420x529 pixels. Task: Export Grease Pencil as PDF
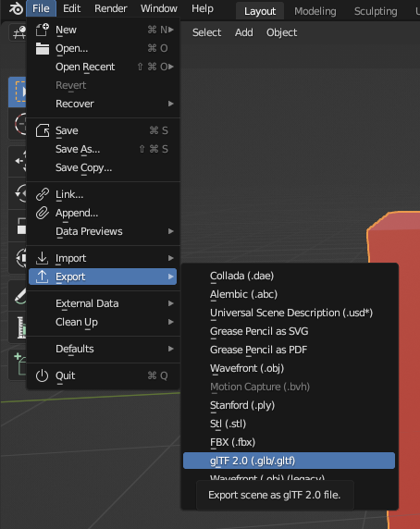tap(289, 350)
